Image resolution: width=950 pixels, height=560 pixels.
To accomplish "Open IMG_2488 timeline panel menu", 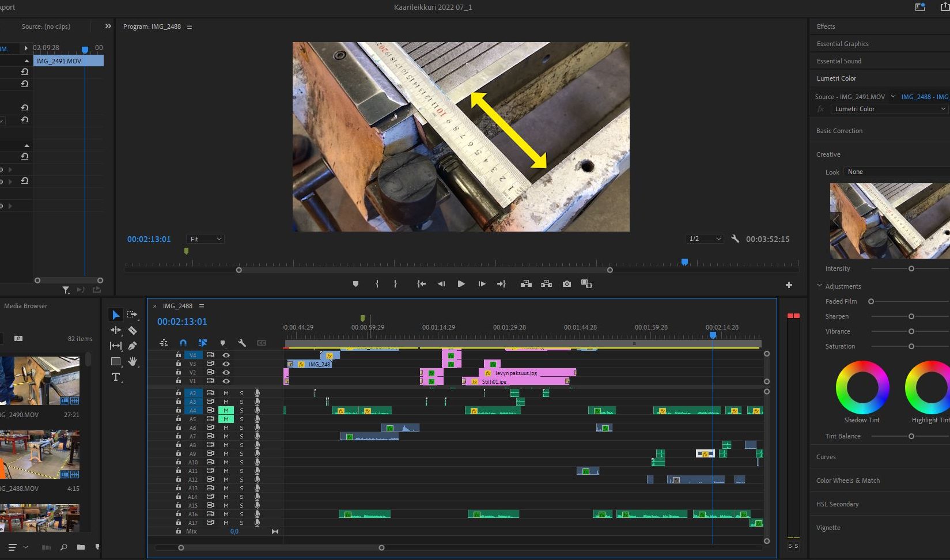I will [x=202, y=306].
